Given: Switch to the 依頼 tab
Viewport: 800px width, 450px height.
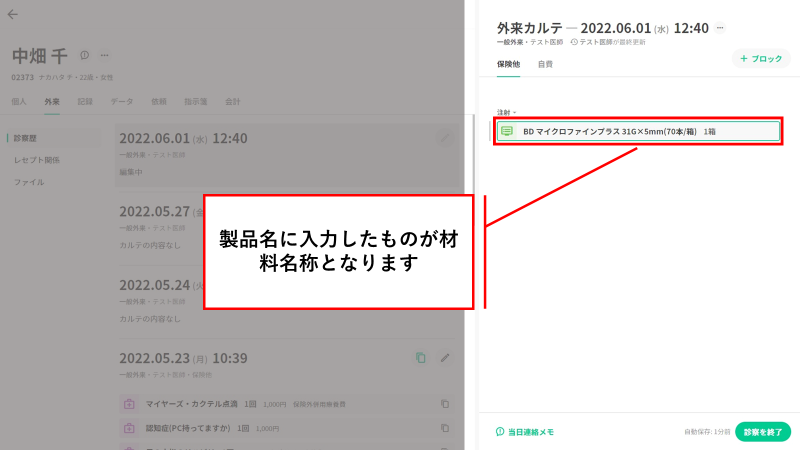Looking at the screenshot, I should (159, 102).
